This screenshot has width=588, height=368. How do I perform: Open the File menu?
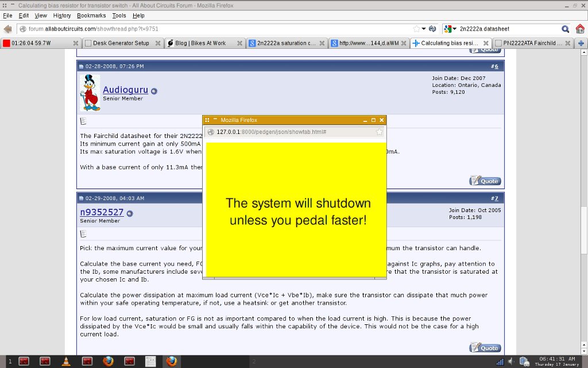[7, 16]
